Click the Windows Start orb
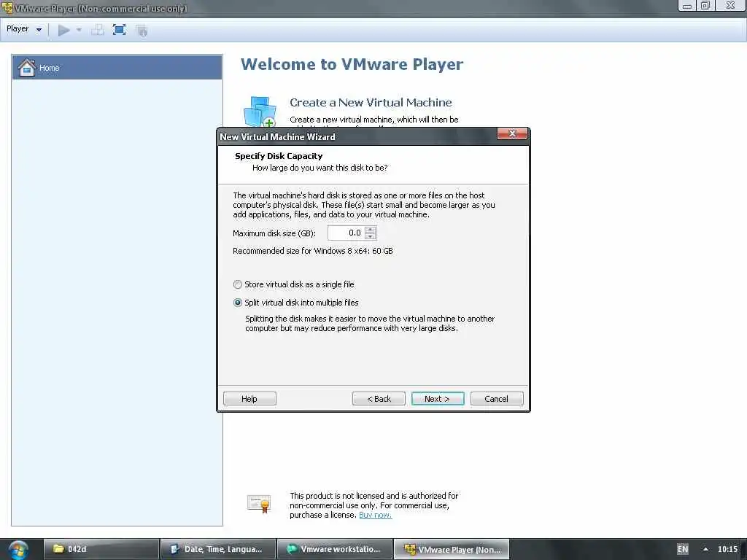The height and width of the screenshot is (560, 747). click(x=18, y=550)
